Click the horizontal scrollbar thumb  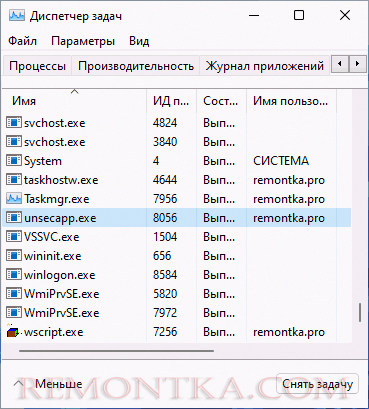click(x=116, y=350)
